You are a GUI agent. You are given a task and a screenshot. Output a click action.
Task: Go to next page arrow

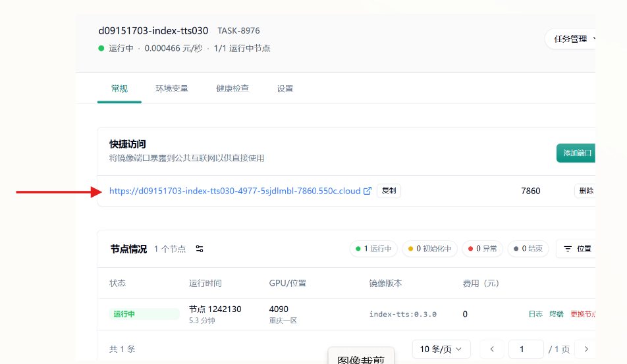click(586, 349)
